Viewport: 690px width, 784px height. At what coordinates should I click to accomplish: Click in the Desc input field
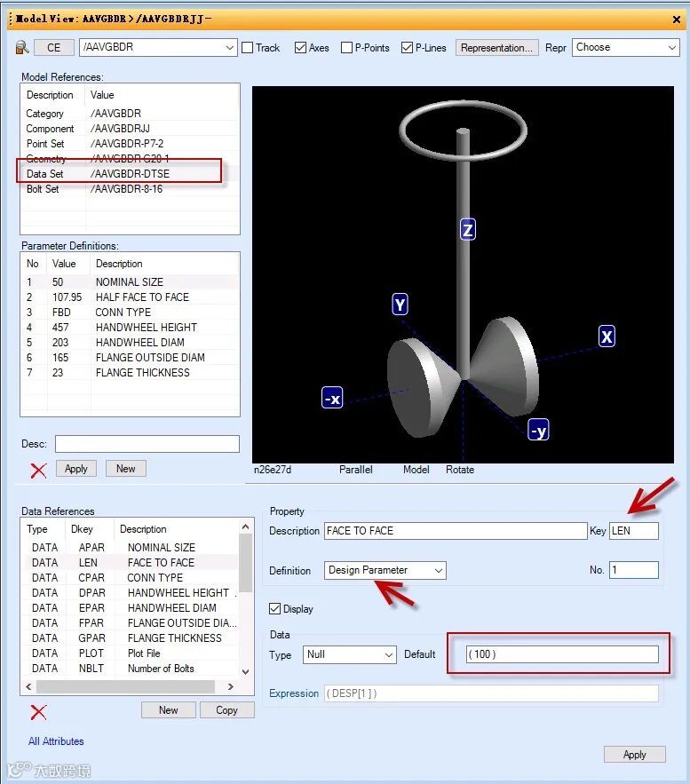(x=147, y=444)
